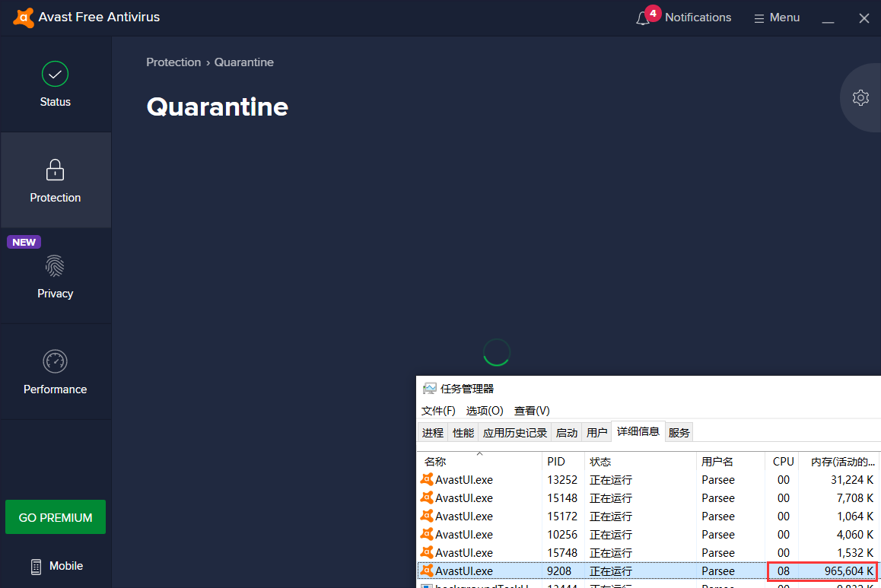
Task: Click Avast icon of the PID 9208 row
Action: point(427,571)
